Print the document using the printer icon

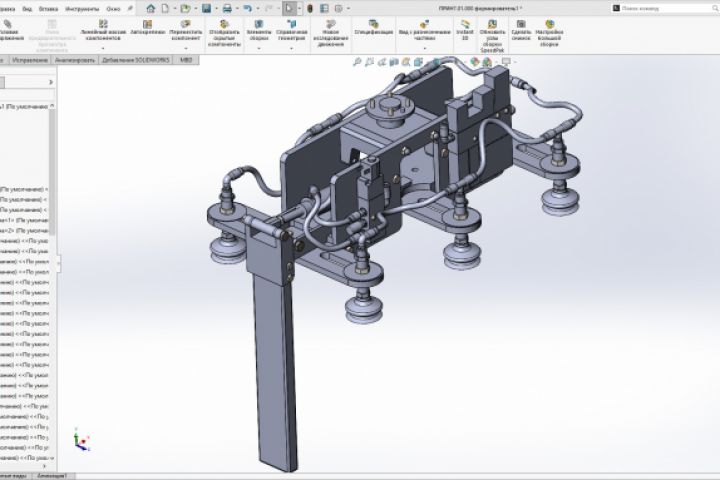[x=227, y=8]
